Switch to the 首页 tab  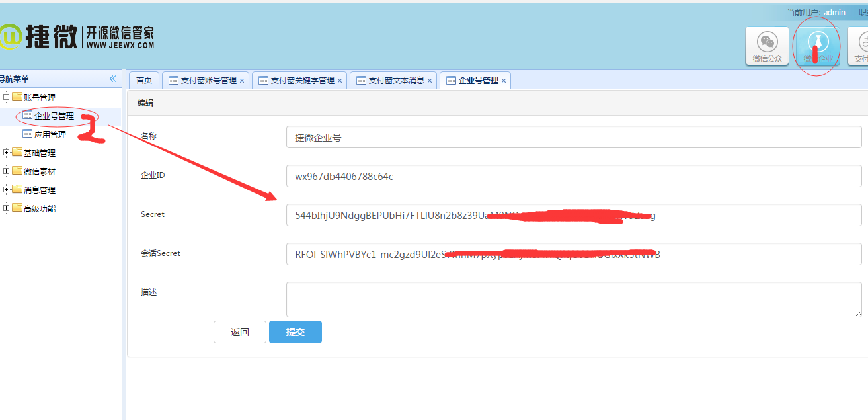144,80
